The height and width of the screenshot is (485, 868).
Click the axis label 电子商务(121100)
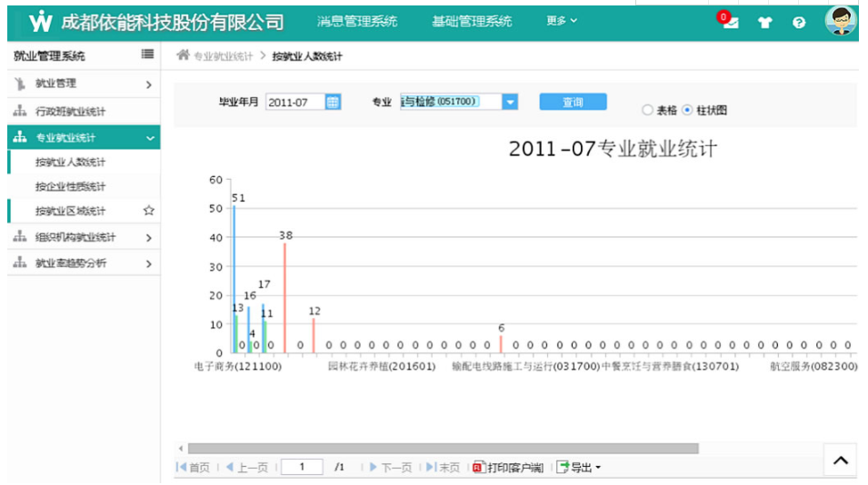pyautogui.click(x=238, y=366)
